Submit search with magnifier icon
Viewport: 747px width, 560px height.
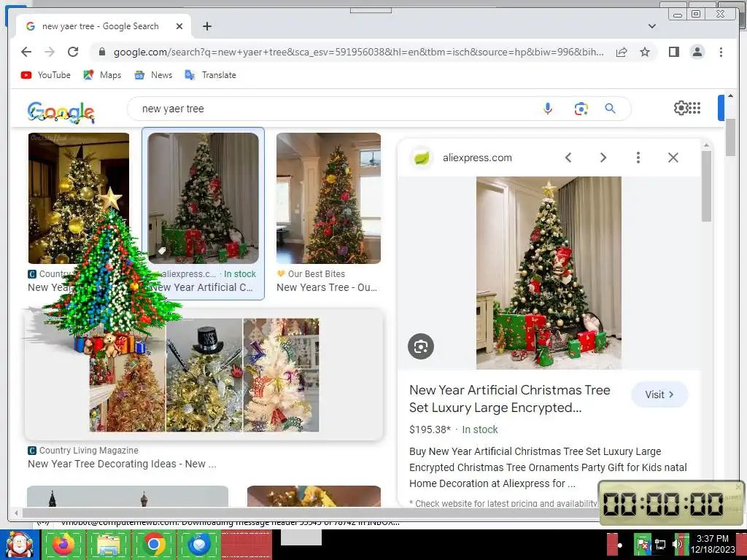pos(611,109)
